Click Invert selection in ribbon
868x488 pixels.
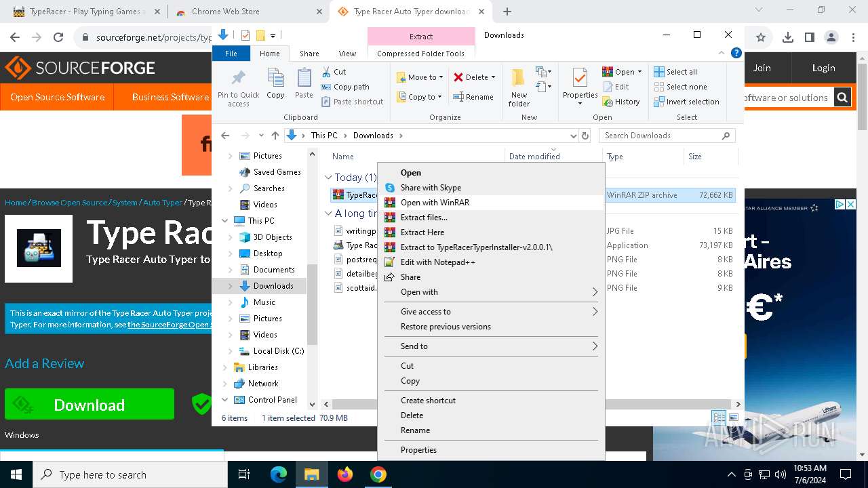point(686,102)
